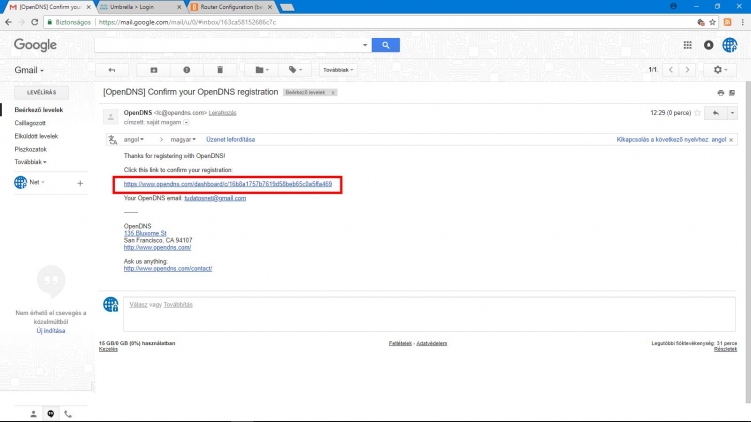Switch to Umbrella Login browser tab
This screenshot has width=751, height=422.
[139, 7]
